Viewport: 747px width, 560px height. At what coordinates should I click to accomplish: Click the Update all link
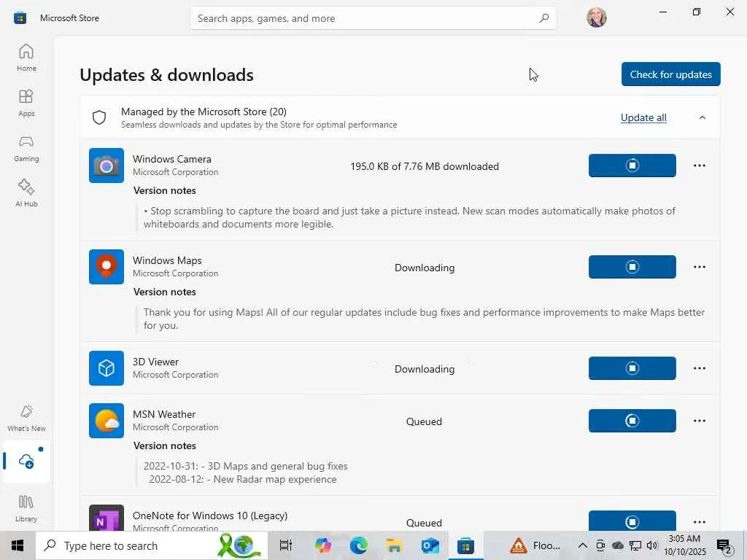(643, 117)
